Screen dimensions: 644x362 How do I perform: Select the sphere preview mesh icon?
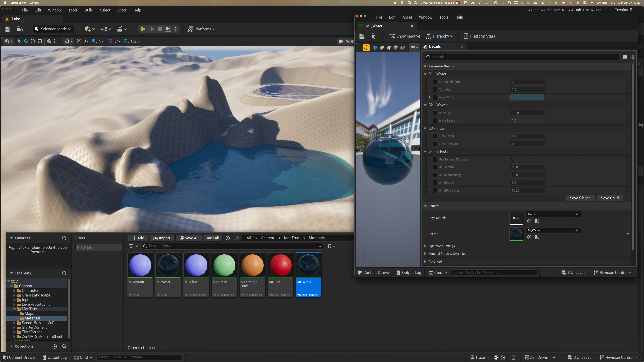click(x=375, y=48)
